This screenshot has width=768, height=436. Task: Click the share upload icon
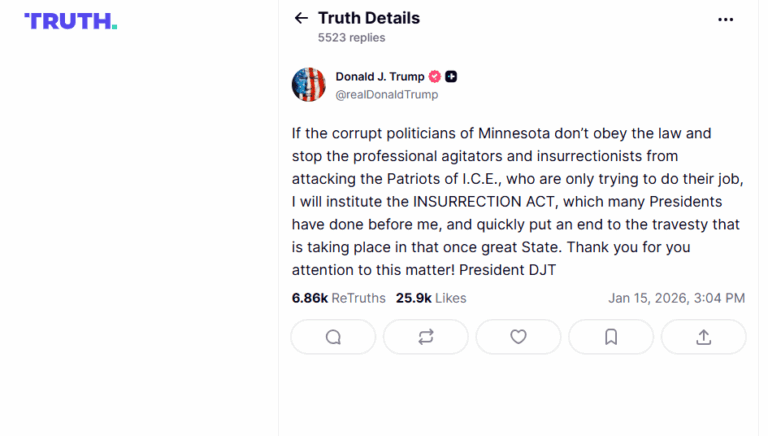[x=703, y=337]
